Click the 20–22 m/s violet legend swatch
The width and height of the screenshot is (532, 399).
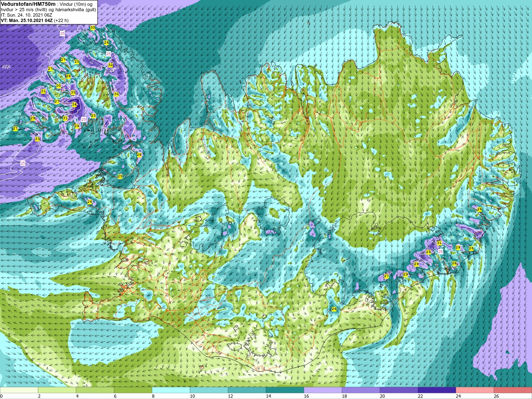(x=399, y=390)
